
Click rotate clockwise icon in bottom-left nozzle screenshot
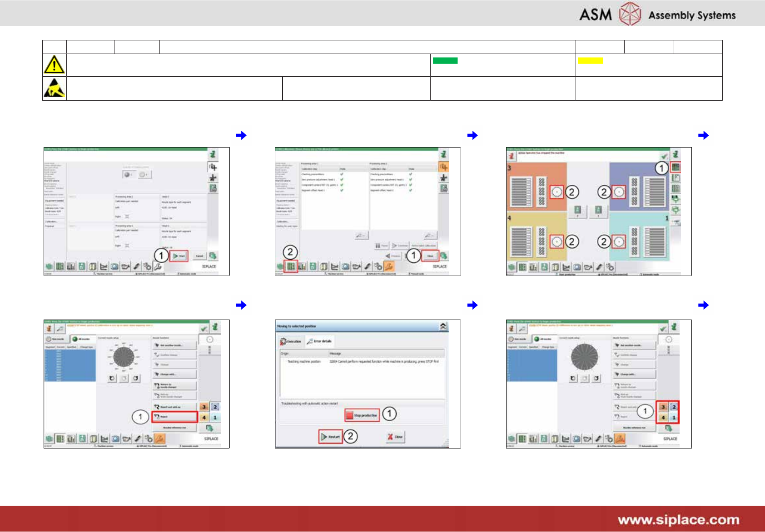135,378
